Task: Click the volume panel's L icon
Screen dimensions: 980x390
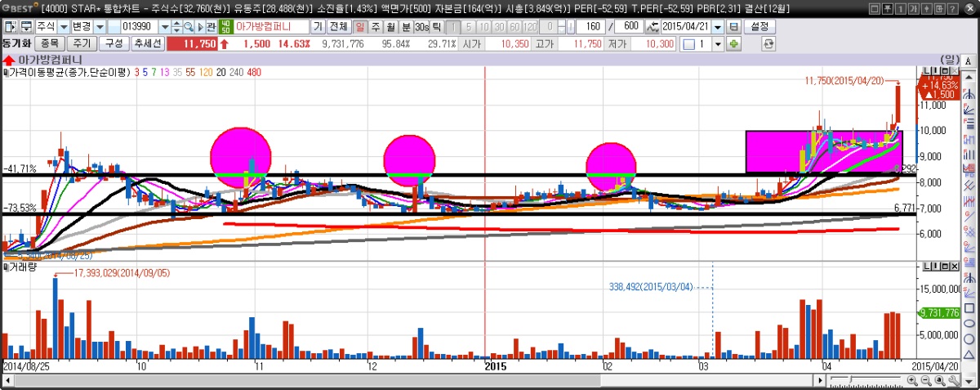Action: pos(928,267)
